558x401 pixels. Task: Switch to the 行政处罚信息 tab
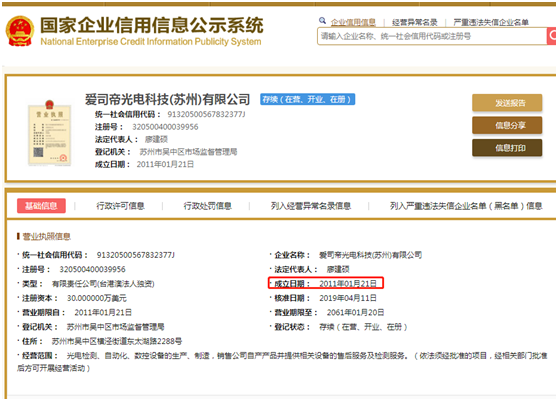207,206
